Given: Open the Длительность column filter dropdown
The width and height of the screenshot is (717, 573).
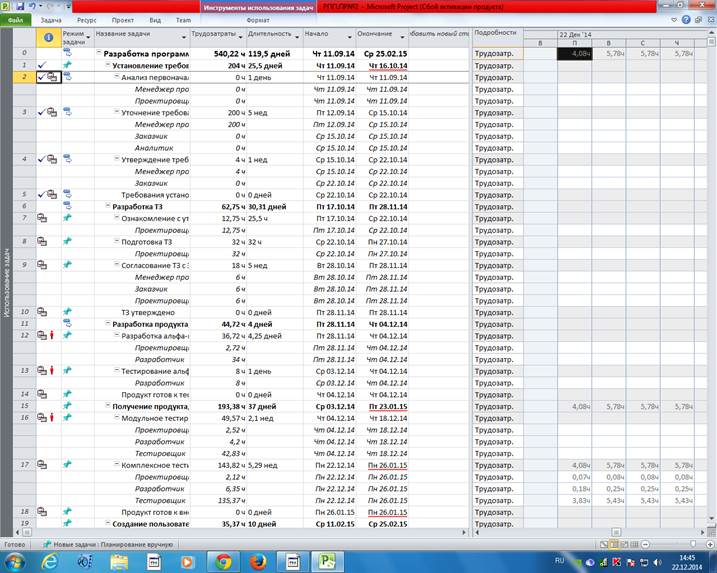Looking at the screenshot, I should pyautogui.click(x=297, y=37).
